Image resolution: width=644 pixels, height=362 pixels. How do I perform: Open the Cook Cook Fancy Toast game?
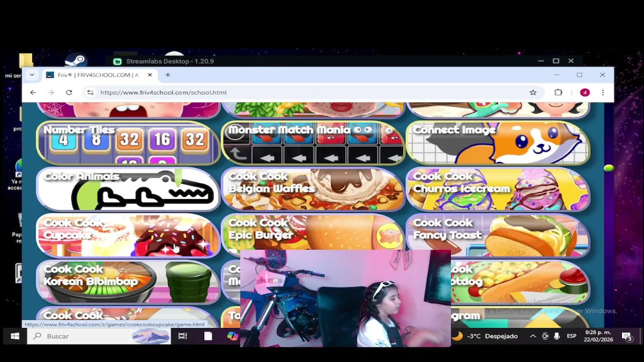(x=498, y=235)
